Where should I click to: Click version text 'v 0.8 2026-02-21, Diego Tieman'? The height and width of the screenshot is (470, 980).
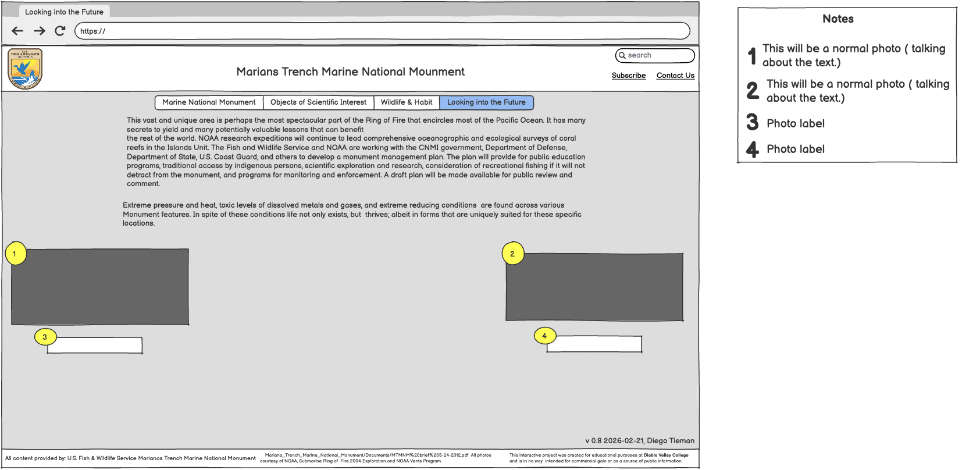coord(640,441)
